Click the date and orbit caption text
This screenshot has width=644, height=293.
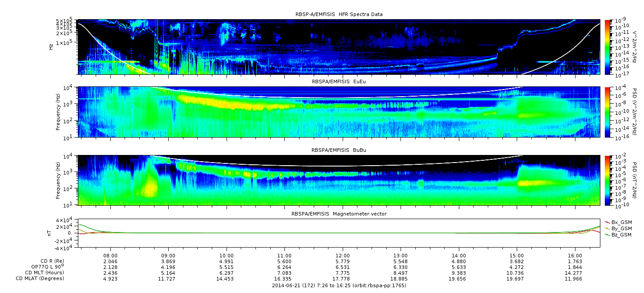coord(339,285)
